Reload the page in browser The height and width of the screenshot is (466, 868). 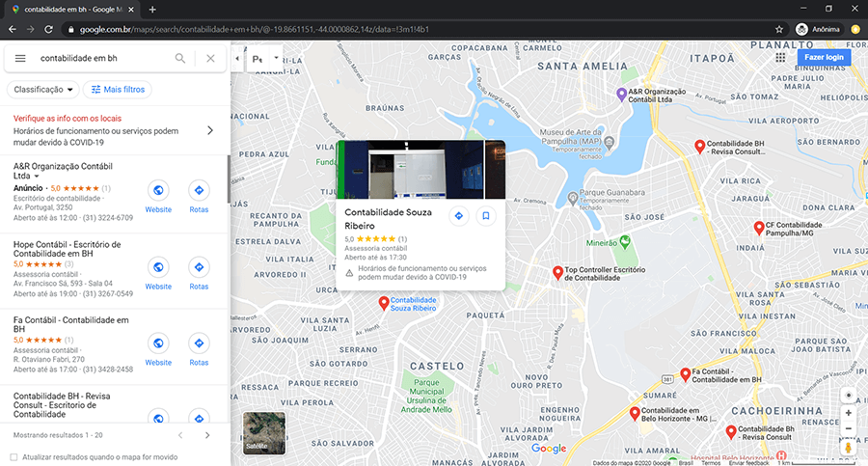(49, 29)
